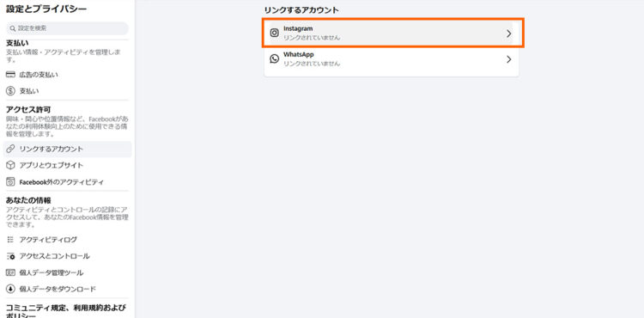Open WhatsApp リンクされていません row

(x=392, y=59)
